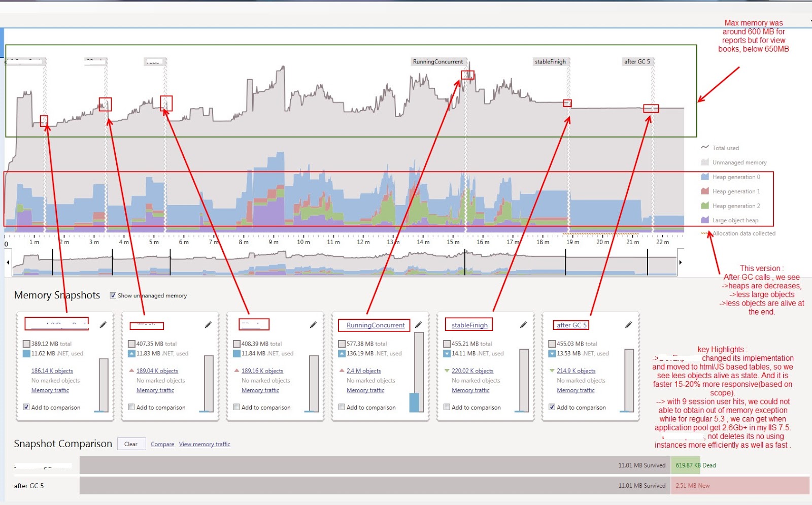Open the 220.02 K objects link
The width and height of the screenshot is (812, 505).
tap(472, 371)
